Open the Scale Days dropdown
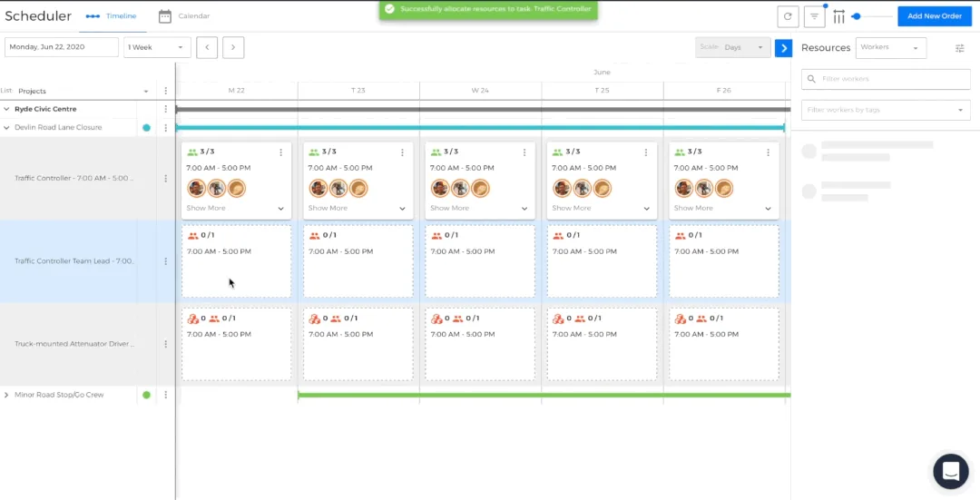The height and width of the screenshot is (500, 980). tap(732, 47)
